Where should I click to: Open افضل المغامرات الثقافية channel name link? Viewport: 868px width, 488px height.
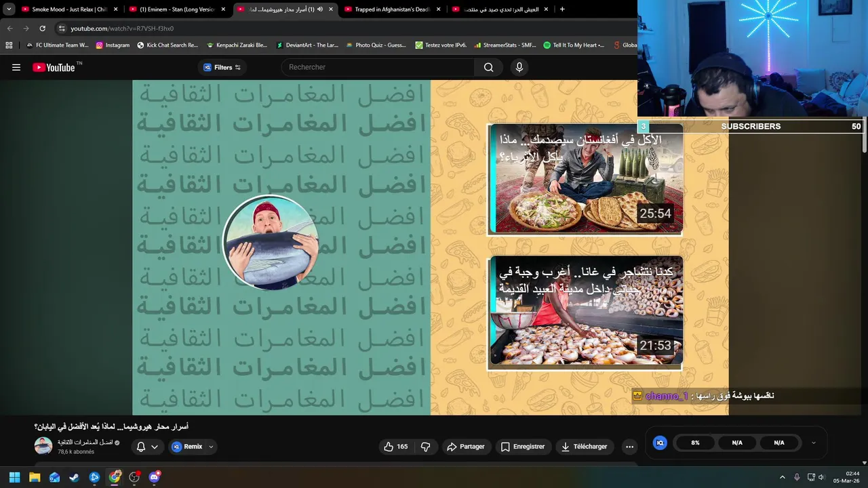click(85, 442)
